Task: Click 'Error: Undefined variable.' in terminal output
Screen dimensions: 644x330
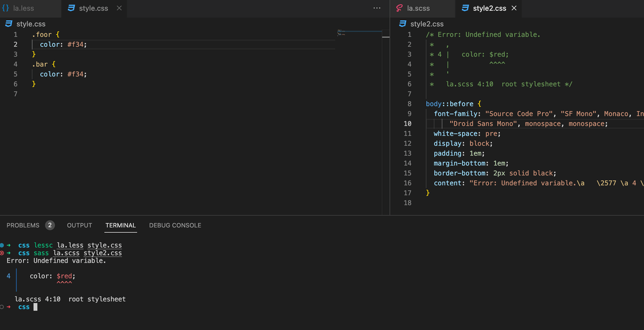Action: (56, 260)
